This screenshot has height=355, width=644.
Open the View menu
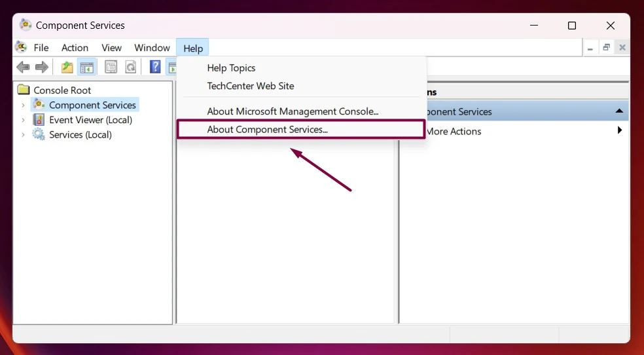112,48
